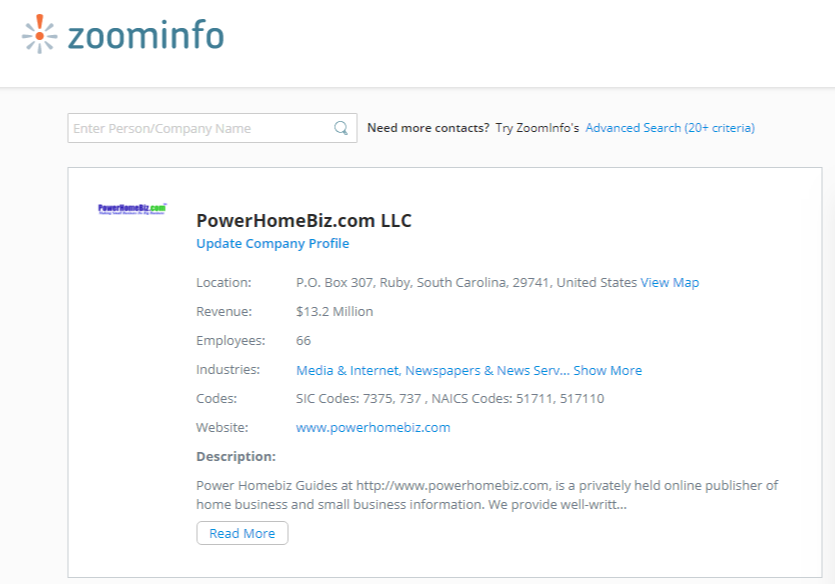Click the ZoomInfo logo
Screen dimensions: 835x584
[x=123, y=35]
